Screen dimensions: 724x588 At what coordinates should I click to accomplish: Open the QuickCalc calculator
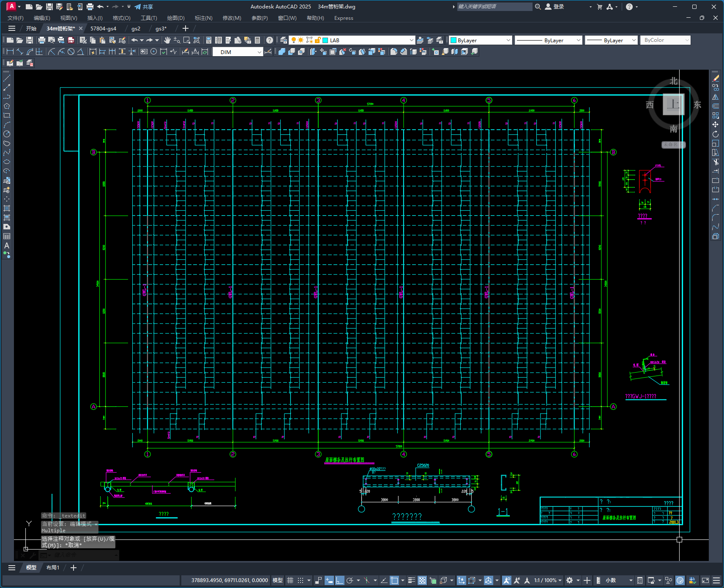(x=257, y=40)
